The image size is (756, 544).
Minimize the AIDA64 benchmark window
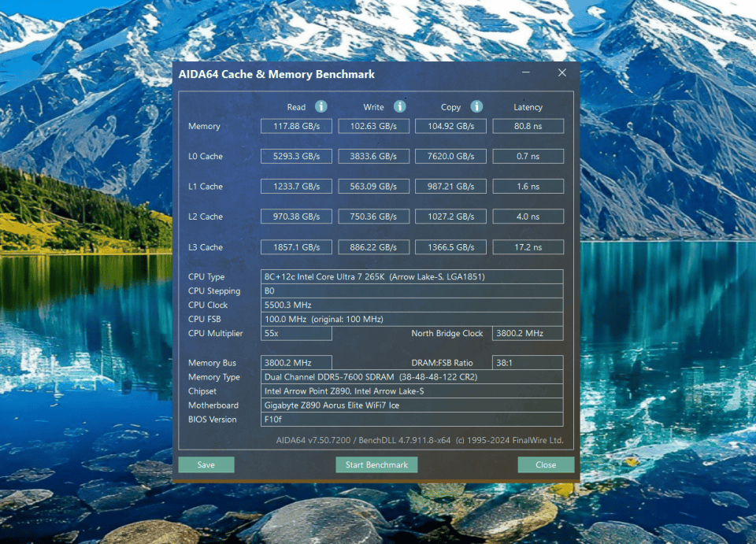coord(525,73)
